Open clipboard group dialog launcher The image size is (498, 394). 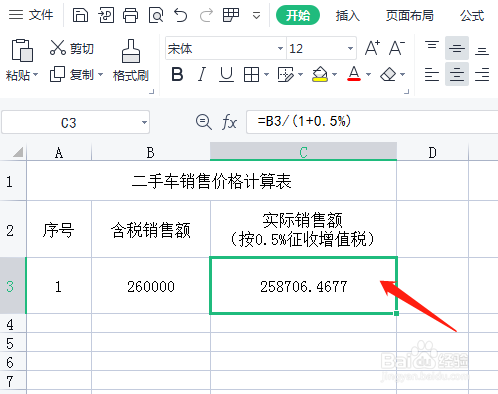tap(152, 91)
